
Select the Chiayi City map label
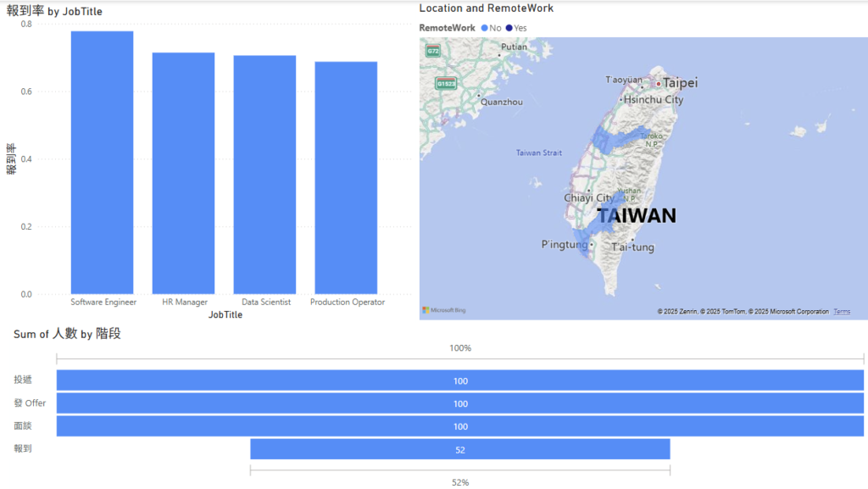coord(588,198)
